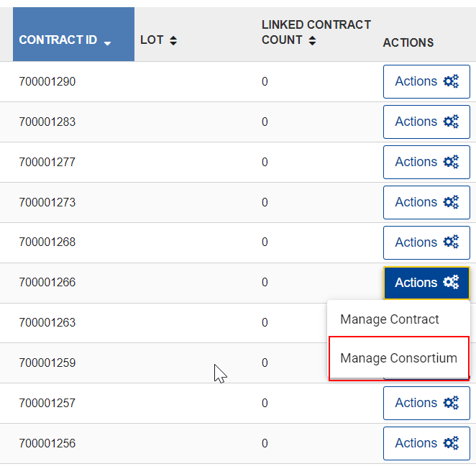Click contract ID 700001266 cell
Image resolution: width=476 pixels, height=469 pixels.
point(47,283)
